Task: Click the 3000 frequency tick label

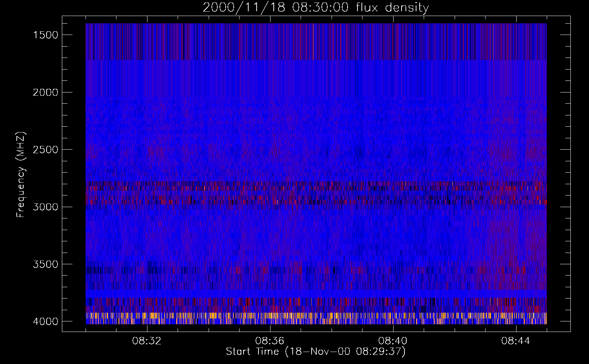Action: point(46,207)
